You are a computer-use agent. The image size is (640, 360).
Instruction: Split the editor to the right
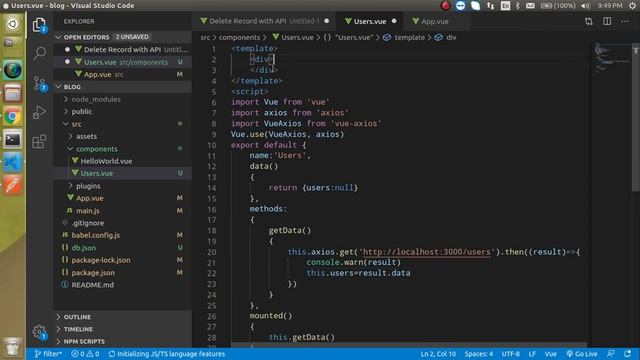click(607, 21)
